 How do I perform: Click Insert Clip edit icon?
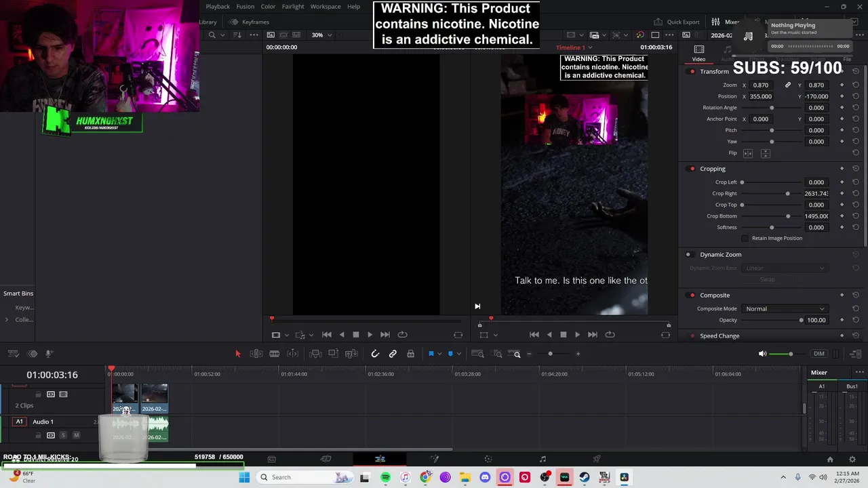pos(315,354)
